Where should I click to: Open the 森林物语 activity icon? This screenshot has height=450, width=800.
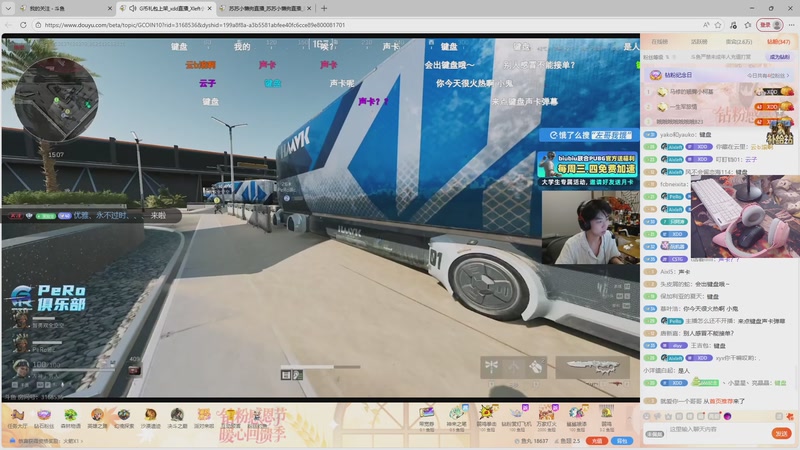tap(70, 418)
